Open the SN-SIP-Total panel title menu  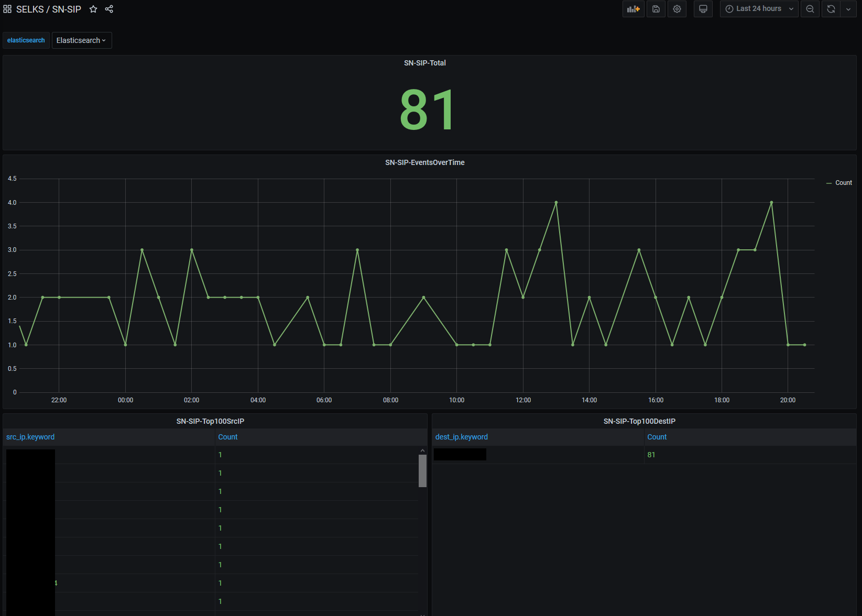pyautogui.click(x=424, y=63)
